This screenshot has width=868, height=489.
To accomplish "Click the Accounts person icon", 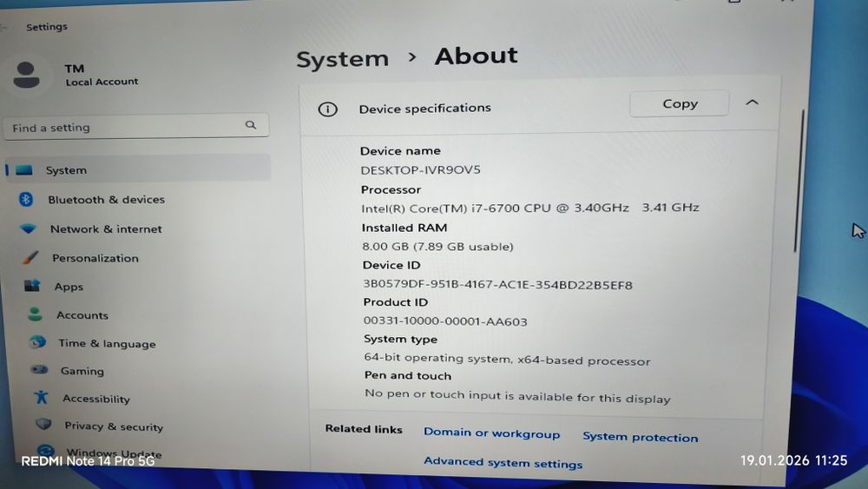I will pyautogui.click(x=35, y=314).
